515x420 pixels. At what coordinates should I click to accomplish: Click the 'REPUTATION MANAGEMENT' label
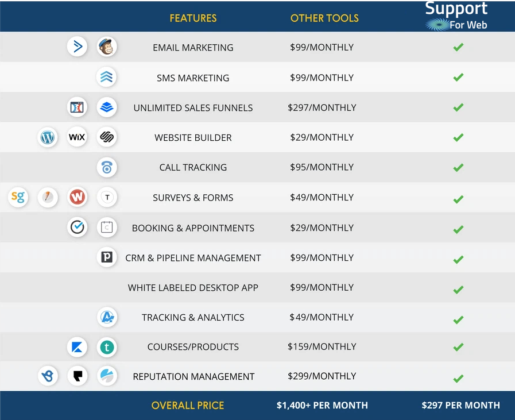coord(193,376)
